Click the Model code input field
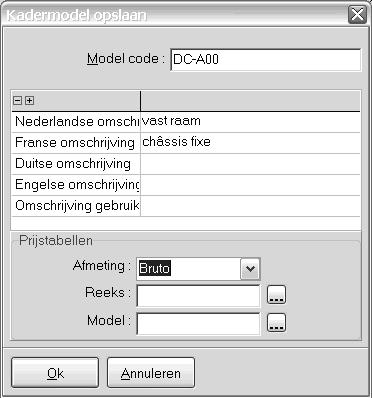Screen dimensions: 372x398 click(265, 60)
